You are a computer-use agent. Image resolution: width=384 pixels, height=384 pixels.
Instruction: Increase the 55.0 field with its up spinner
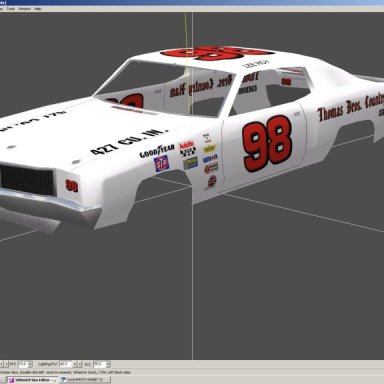click(108, 363)
